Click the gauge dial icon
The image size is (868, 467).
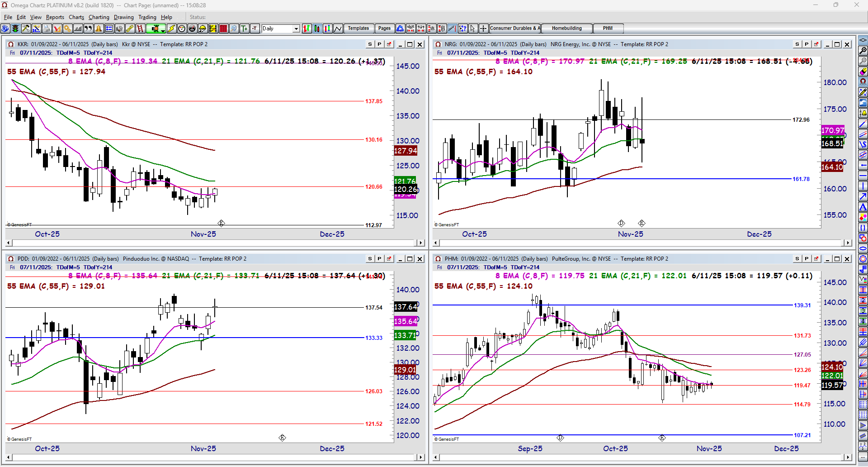(182, 29)
